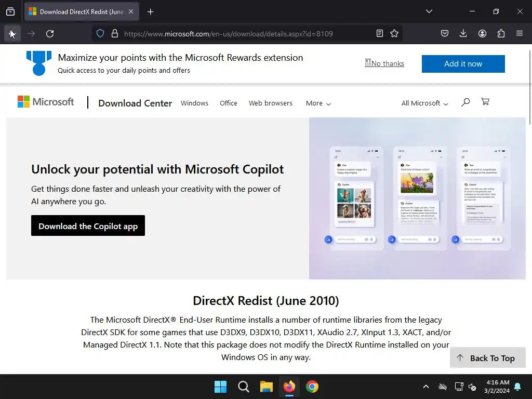Image resolution: width=532 pixels, height=399 pixels.
Task: Expand the All Microsoft dropdown
Action: pos(424,103)
